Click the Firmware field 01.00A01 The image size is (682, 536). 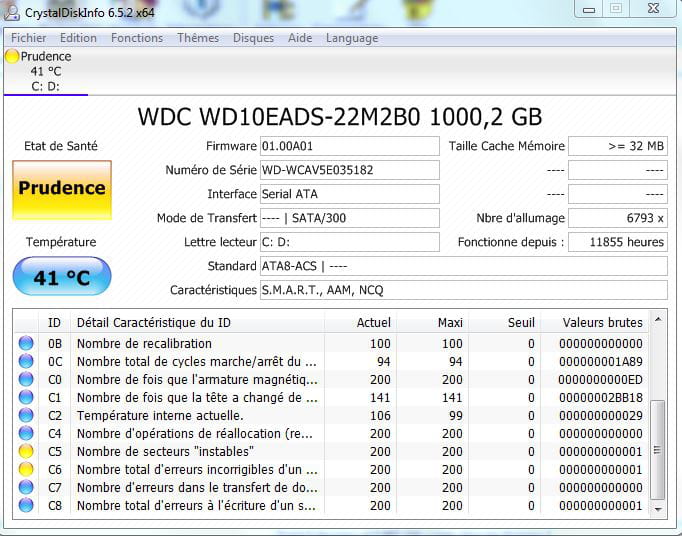point(350,146)
